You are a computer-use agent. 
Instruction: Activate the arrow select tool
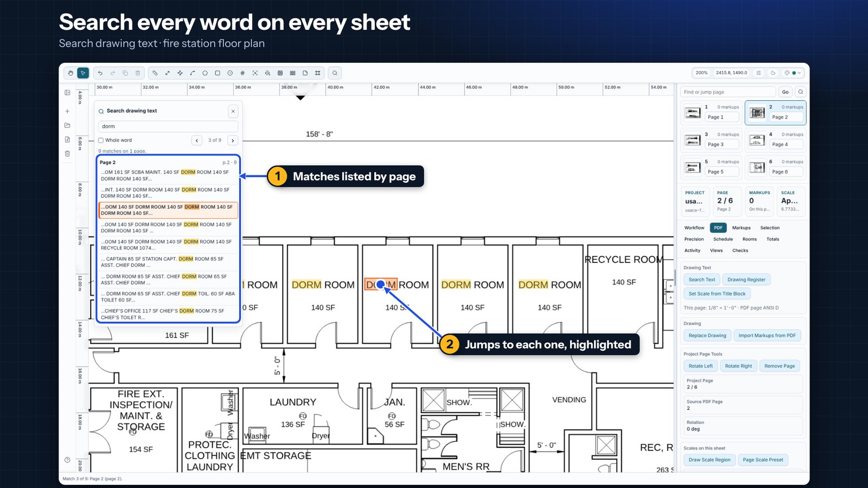[83, 73]
